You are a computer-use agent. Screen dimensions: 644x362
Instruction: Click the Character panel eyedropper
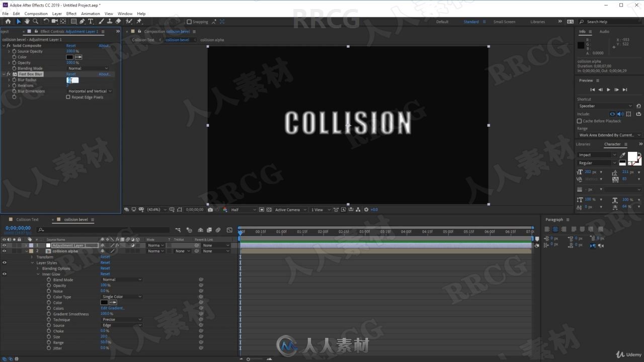click(622, 155)
